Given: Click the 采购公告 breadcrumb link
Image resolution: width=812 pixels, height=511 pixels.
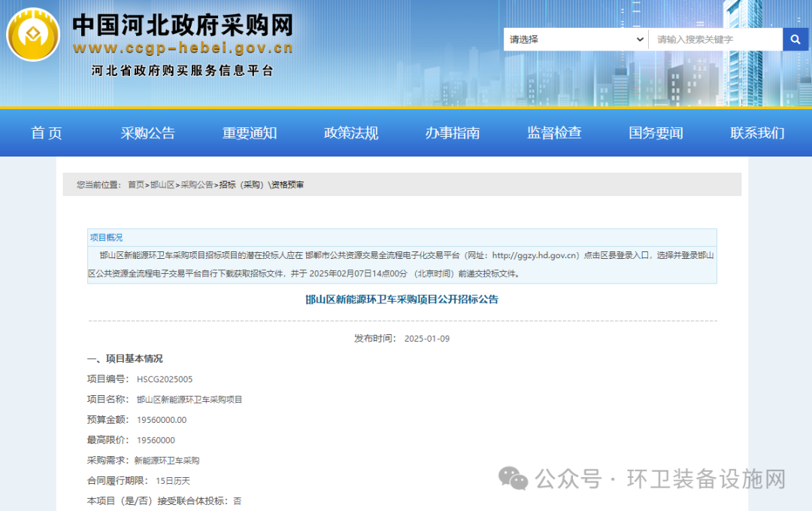Looking at the screenshot, I should [x=197, y=184].
